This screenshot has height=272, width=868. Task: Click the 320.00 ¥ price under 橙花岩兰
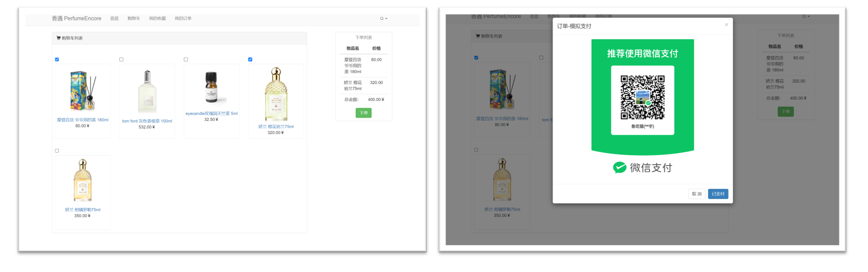tap(276, 133)
